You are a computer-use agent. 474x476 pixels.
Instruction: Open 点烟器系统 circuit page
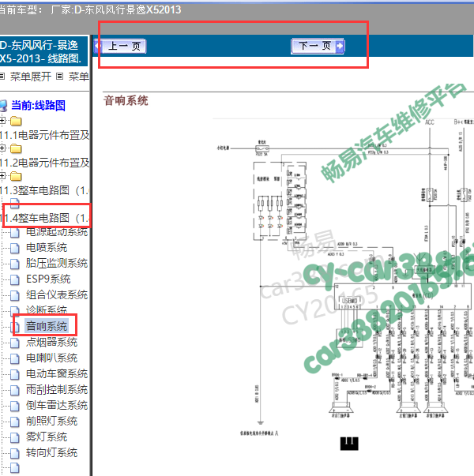(x=51, y=342)
